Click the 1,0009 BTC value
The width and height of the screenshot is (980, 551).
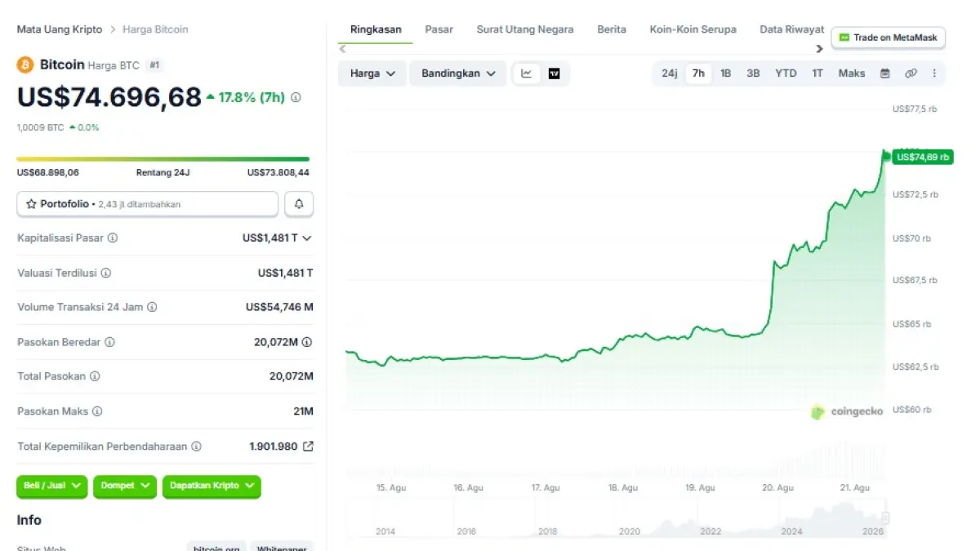pyautogui.click(x=41, y=127)
